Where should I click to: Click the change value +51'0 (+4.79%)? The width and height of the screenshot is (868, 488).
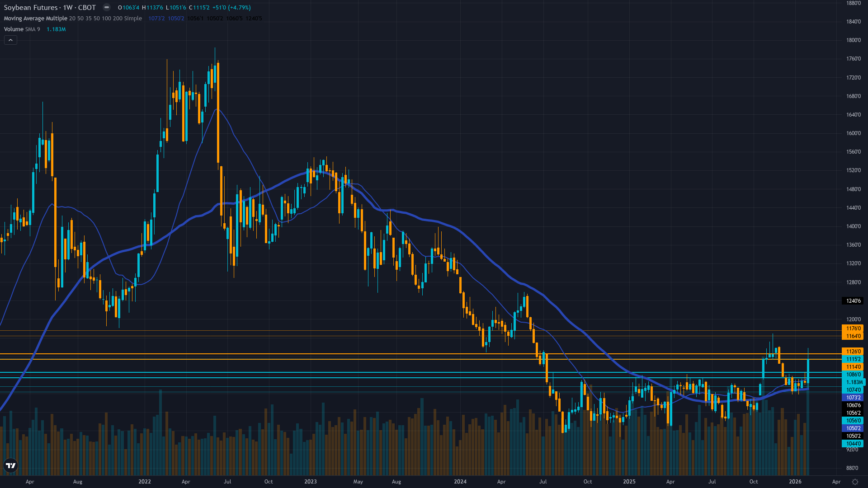tap(231, 8)
